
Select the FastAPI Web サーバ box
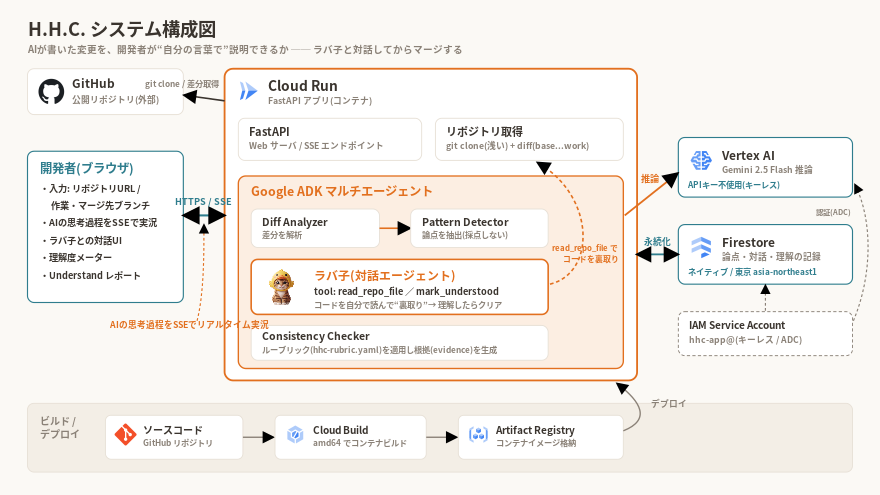click(330, 139)
